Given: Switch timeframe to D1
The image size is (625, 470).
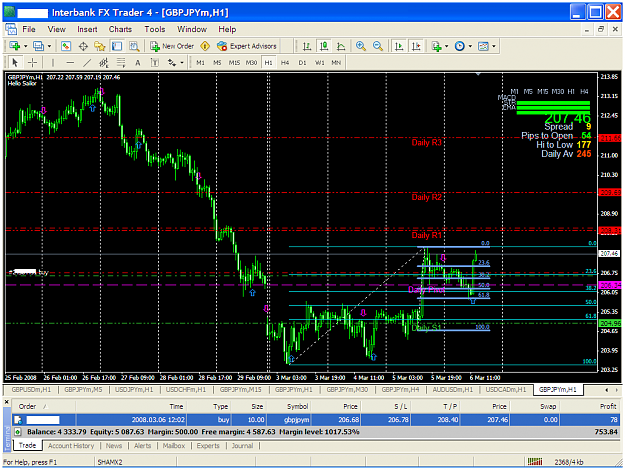Looking at the screenshot, I should (302, 63).
